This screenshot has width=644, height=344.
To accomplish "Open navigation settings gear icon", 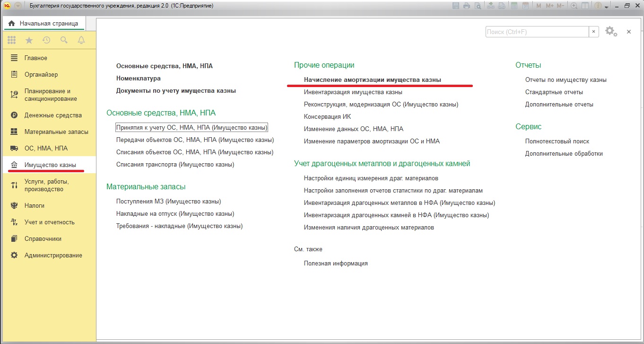I will pos(610,31).
